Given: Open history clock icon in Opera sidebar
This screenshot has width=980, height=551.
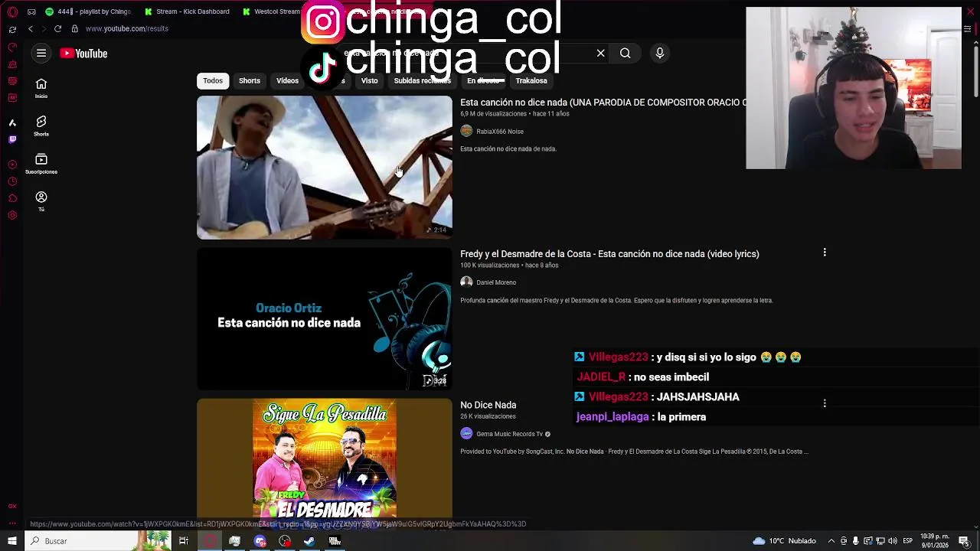Looking at the screenshot, I should [x=12, y=181].
